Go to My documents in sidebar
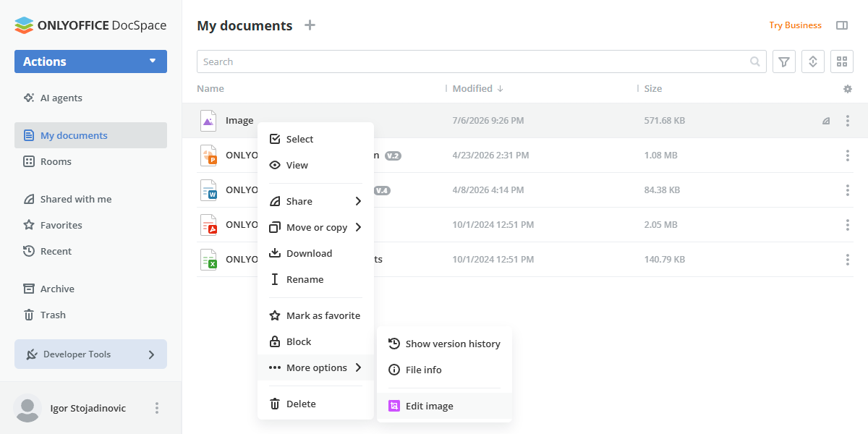Viewport: 868px width, 434px height. 90,135
